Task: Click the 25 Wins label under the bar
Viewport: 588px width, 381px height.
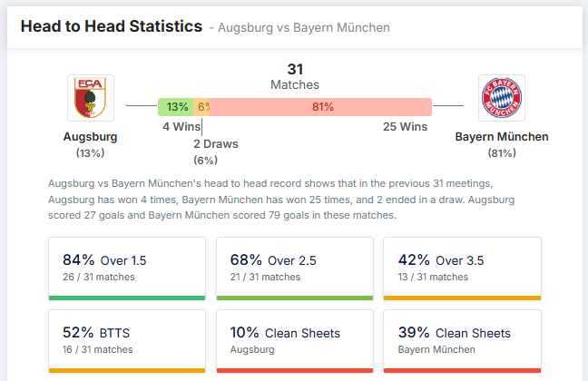Action: 405,127
